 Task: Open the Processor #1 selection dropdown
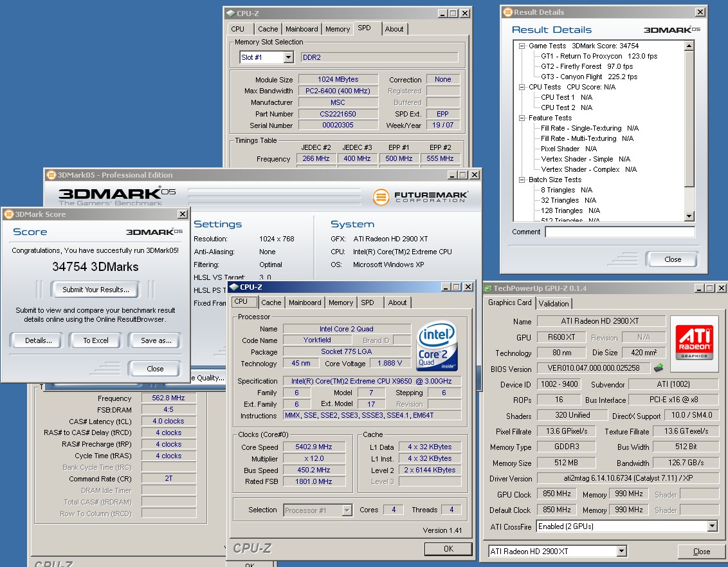click(347, 510)
